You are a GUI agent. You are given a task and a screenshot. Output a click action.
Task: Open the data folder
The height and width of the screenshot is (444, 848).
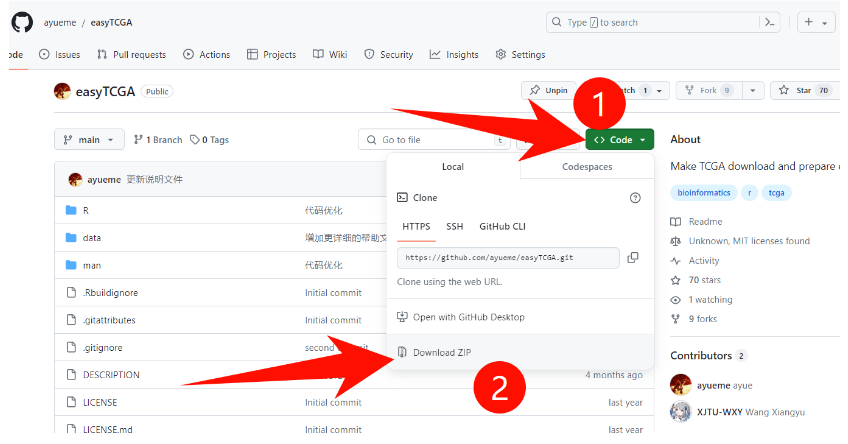(x=92, y=237)
